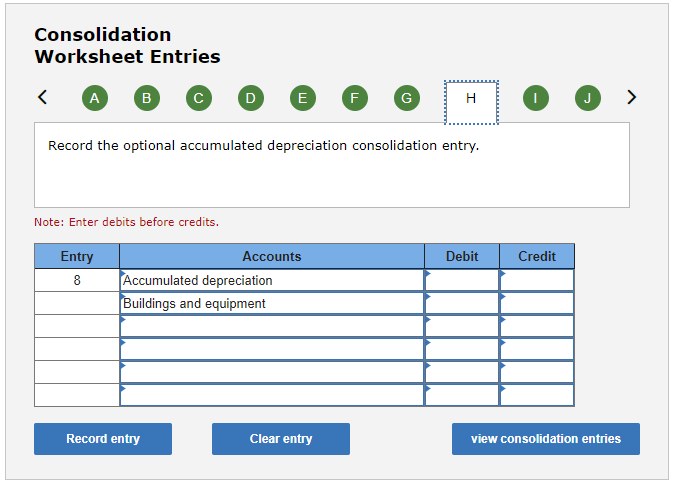Click the Clear entry button
699x498 pixels.
coord(281,439)
